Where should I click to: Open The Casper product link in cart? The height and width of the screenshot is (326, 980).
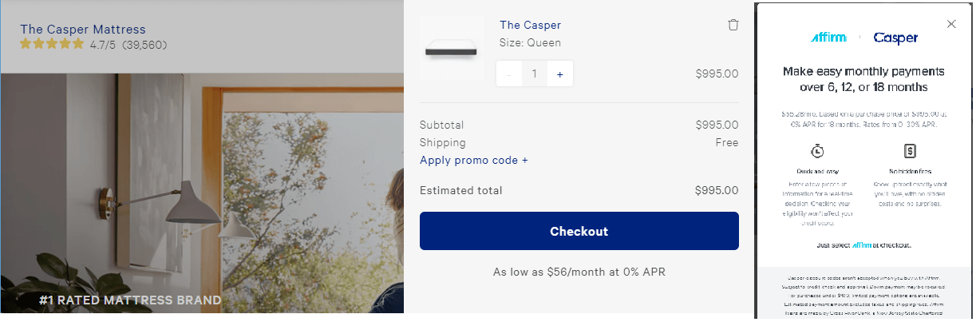[x=530, y=26]
